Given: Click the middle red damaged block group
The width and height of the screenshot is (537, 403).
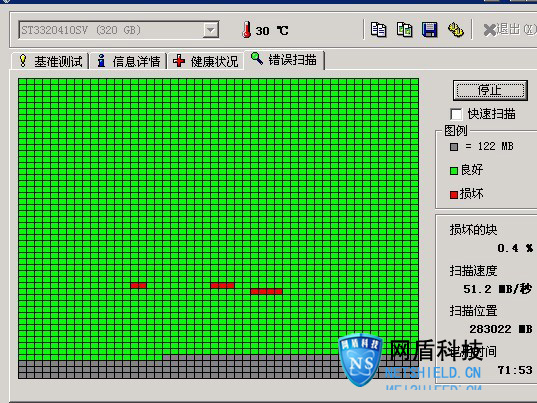Looking at the screenshot, I should click(223, 285).
